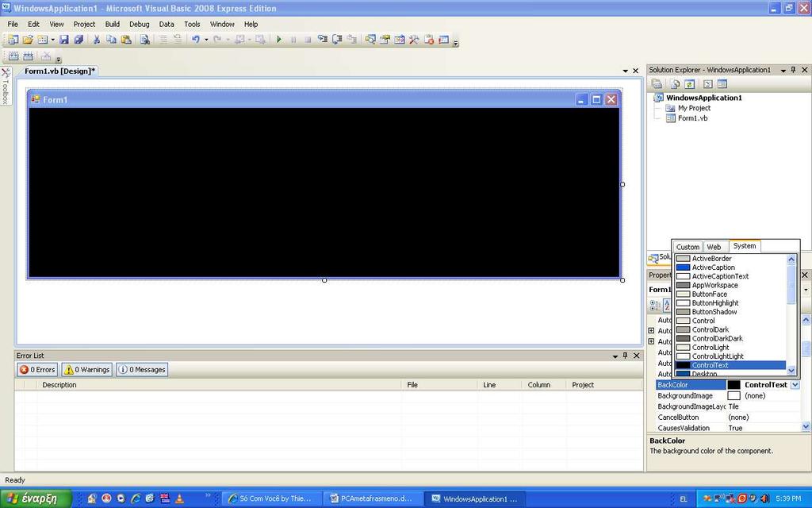Switch to Custom tab in color picker
812x508 pixels.
click(688, 247)
